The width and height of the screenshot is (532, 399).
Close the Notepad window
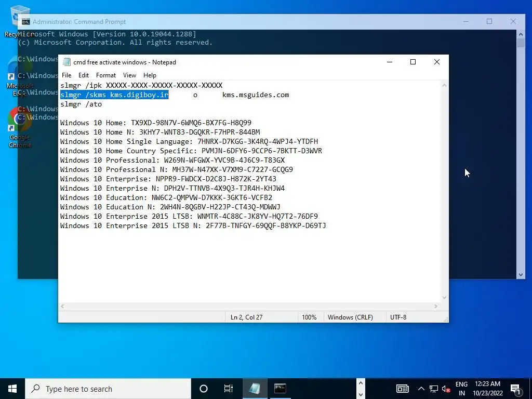[x=437, y=62]
